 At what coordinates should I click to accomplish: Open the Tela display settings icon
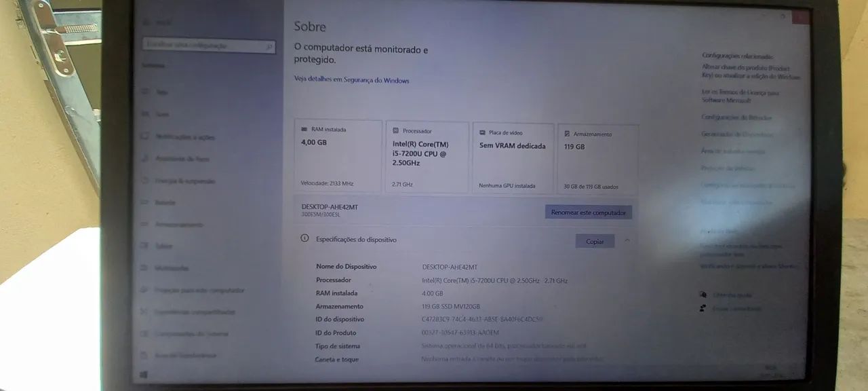145,92
